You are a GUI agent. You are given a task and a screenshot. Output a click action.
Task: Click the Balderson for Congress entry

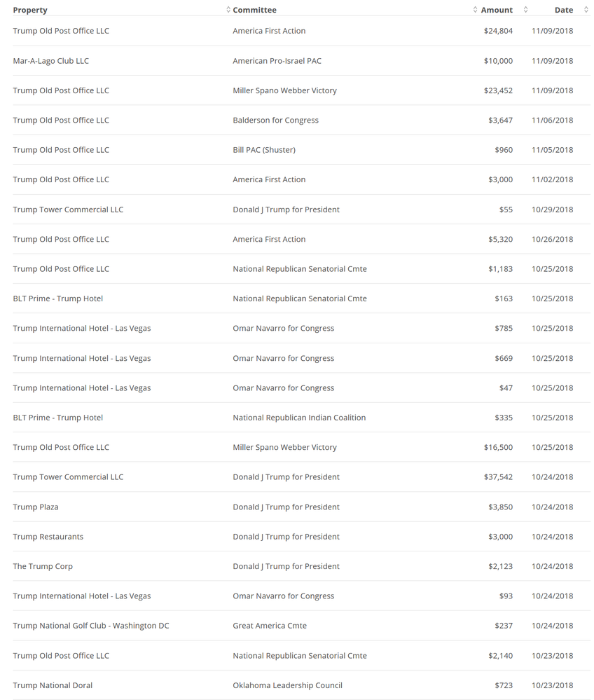point(275,120)
